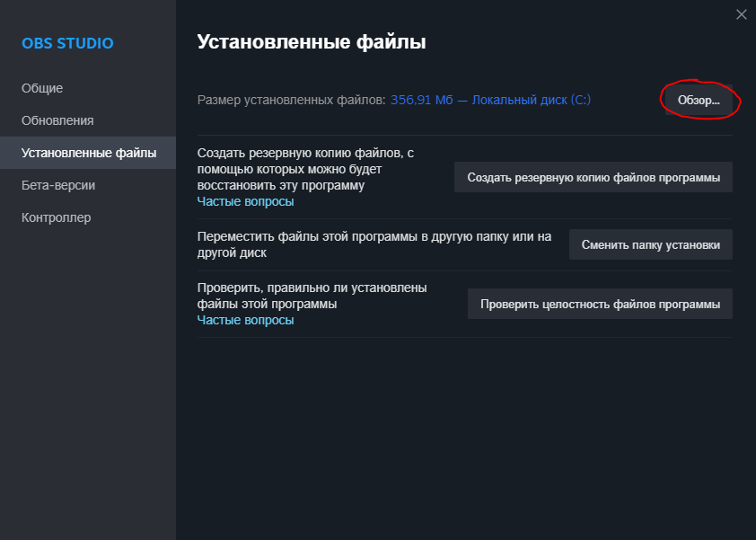The height and width of the screenshot is (540, 756).
Task: Close the OBS Studio properties dialog
Action: click(741, 14)
